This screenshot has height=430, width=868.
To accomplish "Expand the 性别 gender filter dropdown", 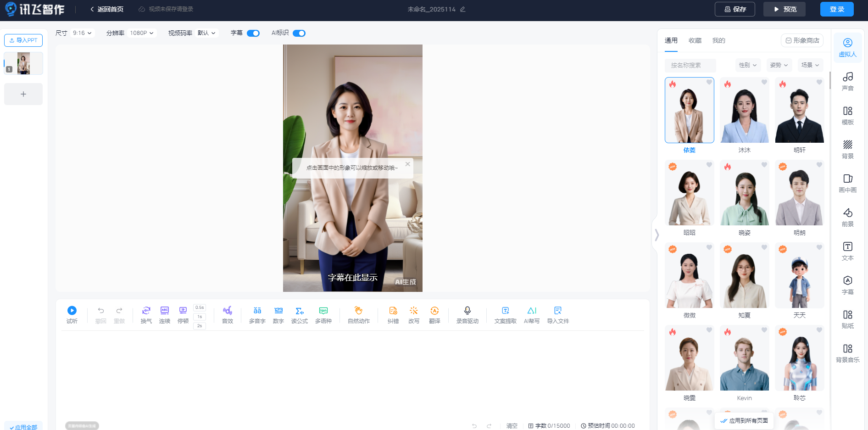I will (748, 65).
